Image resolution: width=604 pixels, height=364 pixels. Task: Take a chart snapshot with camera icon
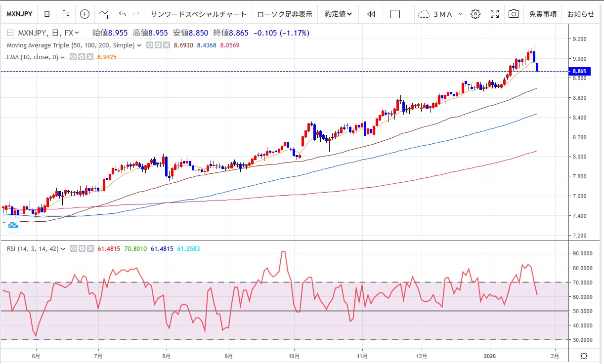pos(514,14)
